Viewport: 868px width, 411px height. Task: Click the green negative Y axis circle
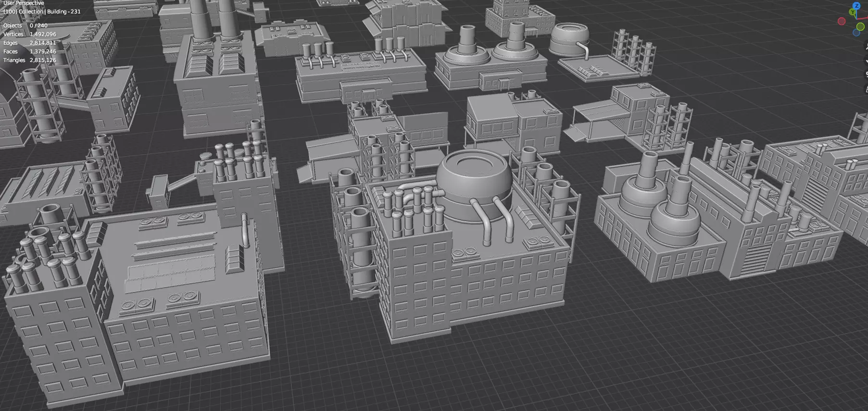point(860,27)
